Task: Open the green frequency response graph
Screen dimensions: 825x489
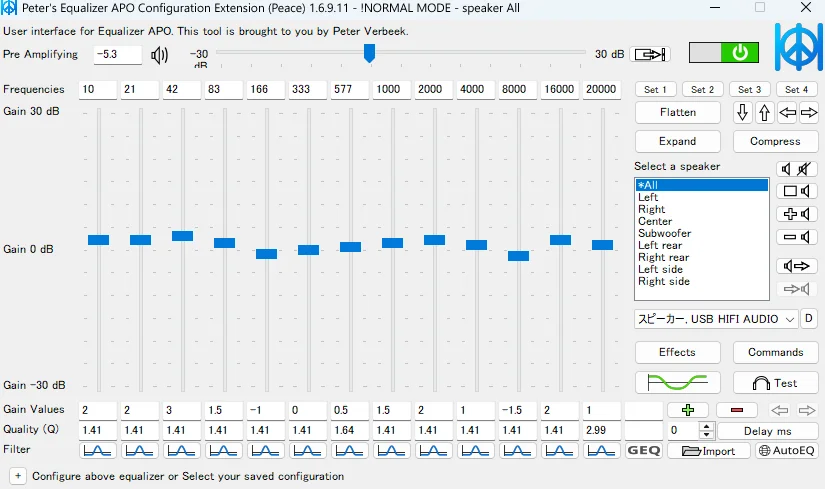Action: coord(677,382)
